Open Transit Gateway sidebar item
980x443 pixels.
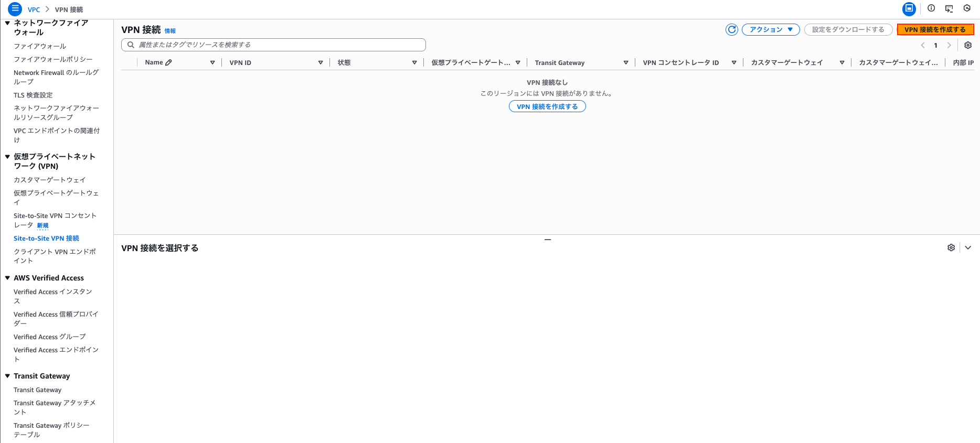coord(37,390)
